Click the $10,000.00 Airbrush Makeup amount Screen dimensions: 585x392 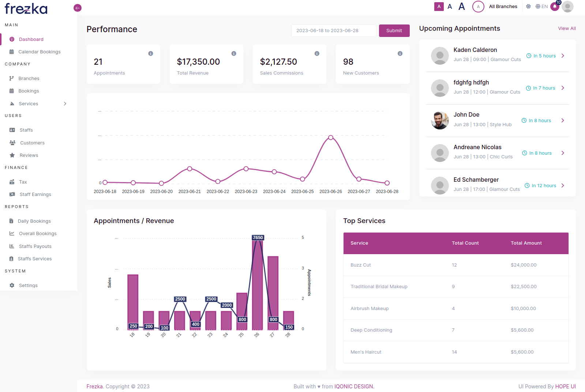(523, 309)
